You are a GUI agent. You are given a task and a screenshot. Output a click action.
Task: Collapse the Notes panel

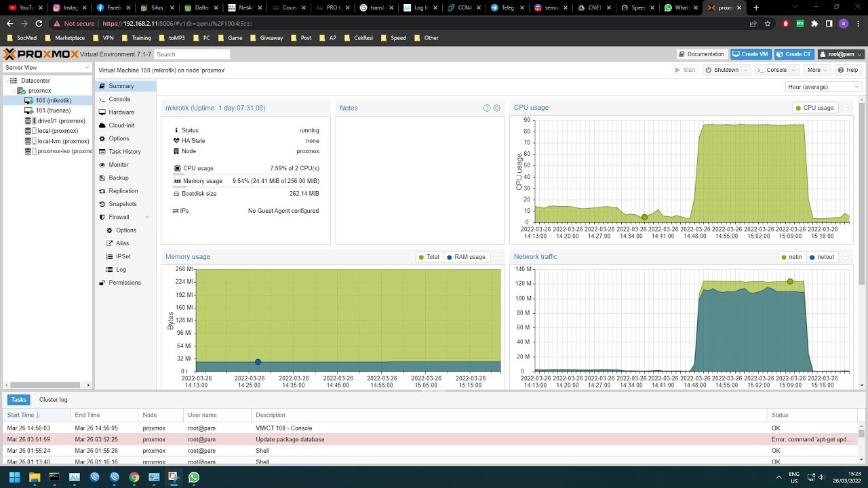tap(487, 108)
